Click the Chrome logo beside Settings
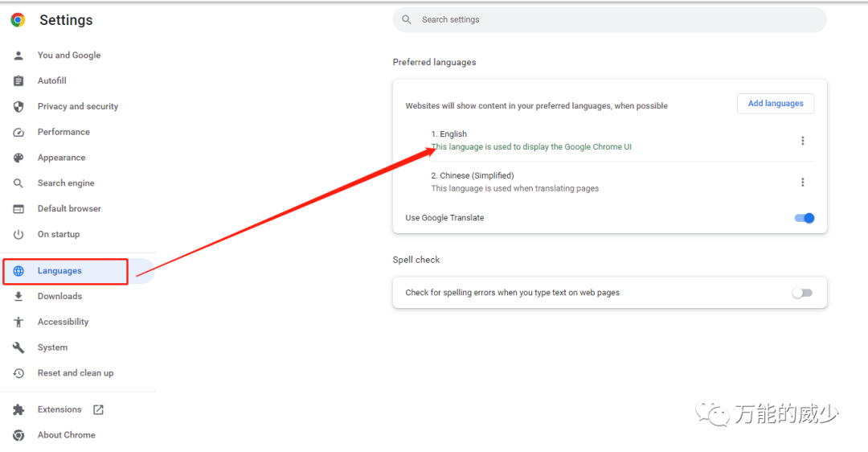The image size is (868, 452). coord(18,20)
